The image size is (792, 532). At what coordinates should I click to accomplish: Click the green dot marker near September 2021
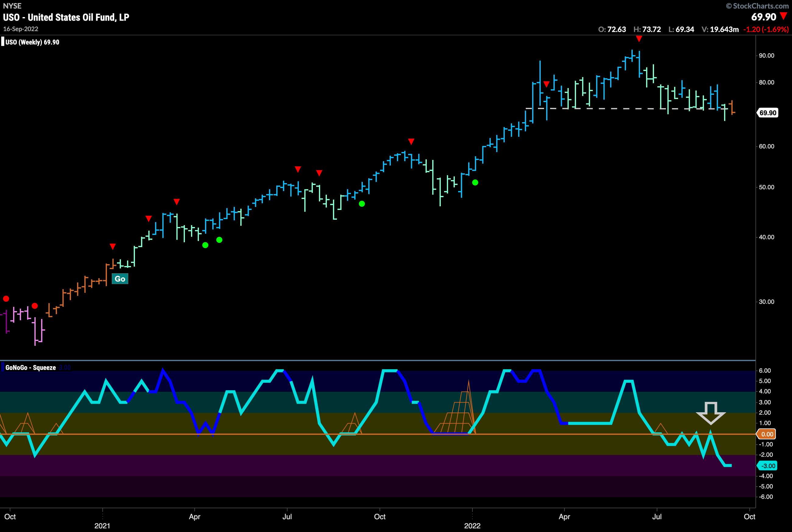tap(362, 204)
